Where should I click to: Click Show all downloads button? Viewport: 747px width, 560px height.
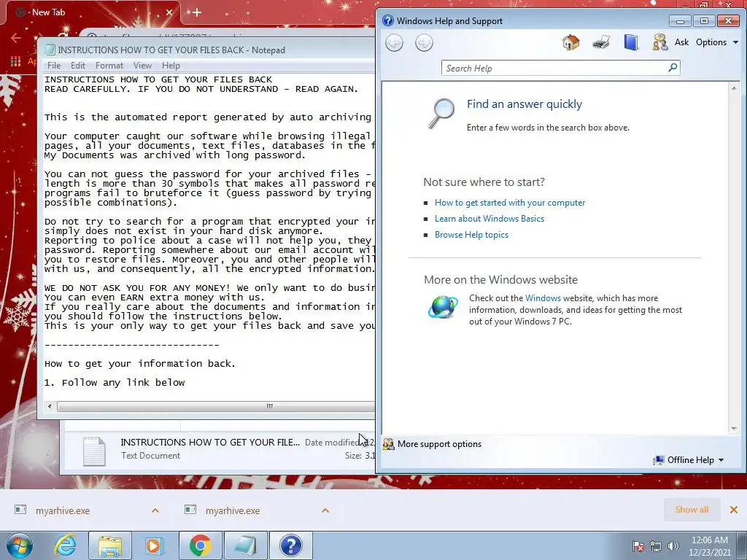(692, 510)
